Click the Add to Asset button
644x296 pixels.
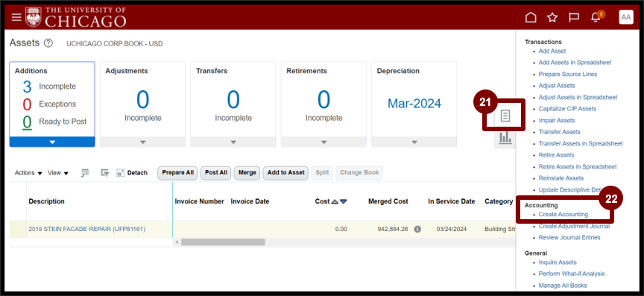click(286, 173)
